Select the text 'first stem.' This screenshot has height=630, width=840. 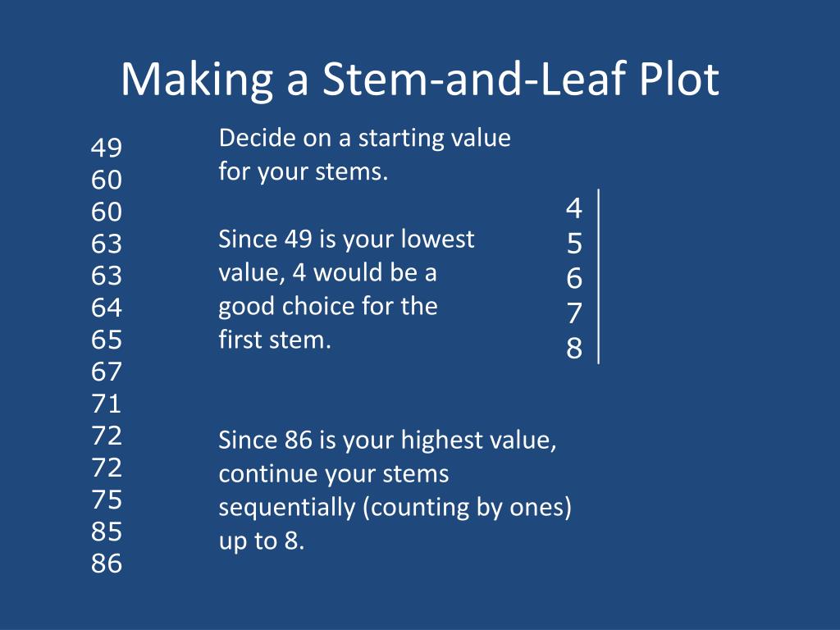tap(275, 340)
